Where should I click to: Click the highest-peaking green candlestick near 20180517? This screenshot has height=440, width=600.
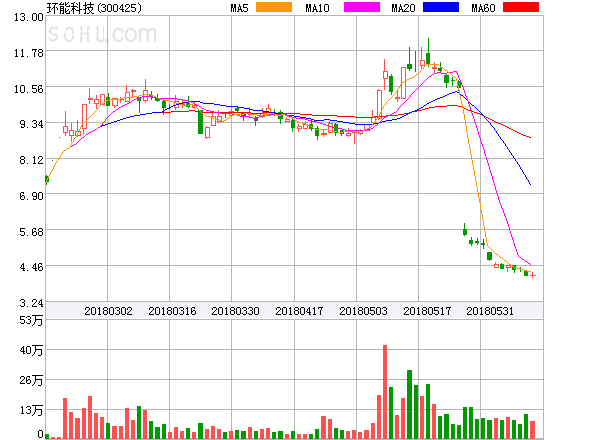coord(428,52)
